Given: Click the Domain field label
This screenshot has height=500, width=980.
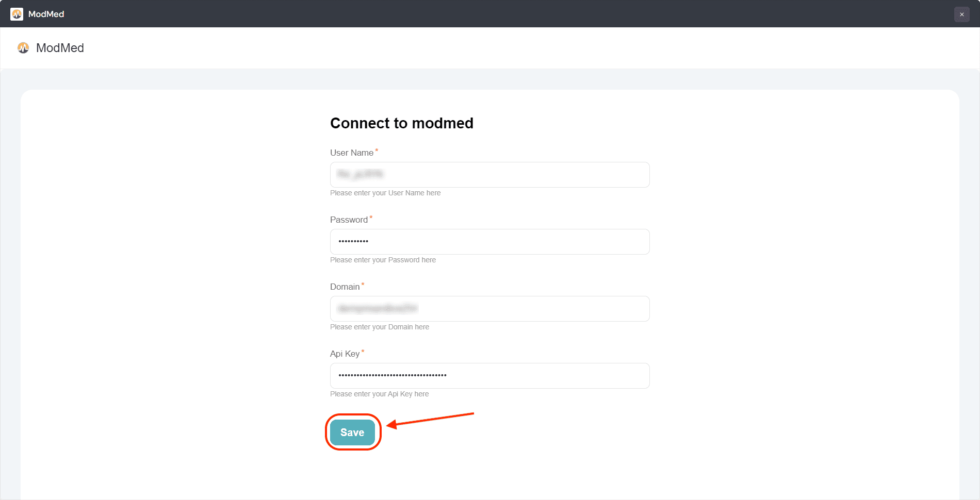Looking at the screenshot, I should click(345, 287).
